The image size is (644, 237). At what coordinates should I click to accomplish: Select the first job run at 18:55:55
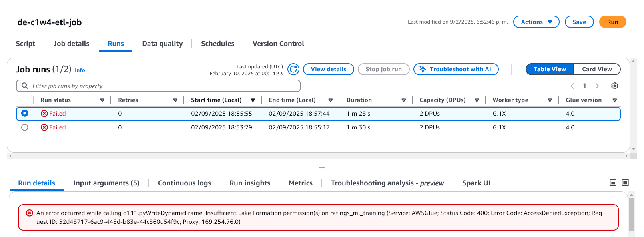(x=25, y=114)
